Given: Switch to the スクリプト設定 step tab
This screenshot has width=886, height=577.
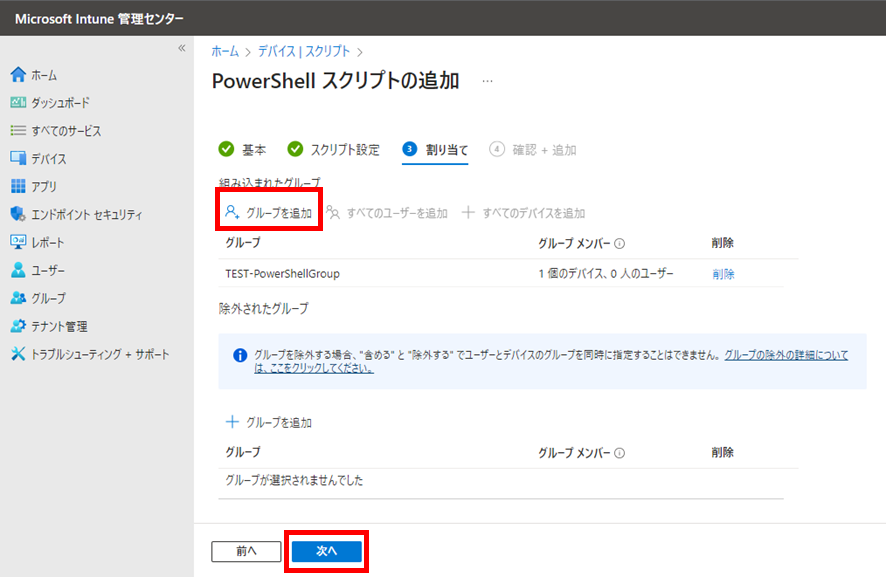Looking at the screenshot, I should coord(334,149).
